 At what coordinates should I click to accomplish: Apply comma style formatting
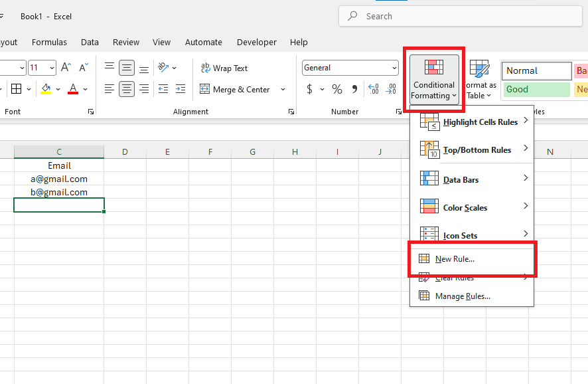coord(354,89)
